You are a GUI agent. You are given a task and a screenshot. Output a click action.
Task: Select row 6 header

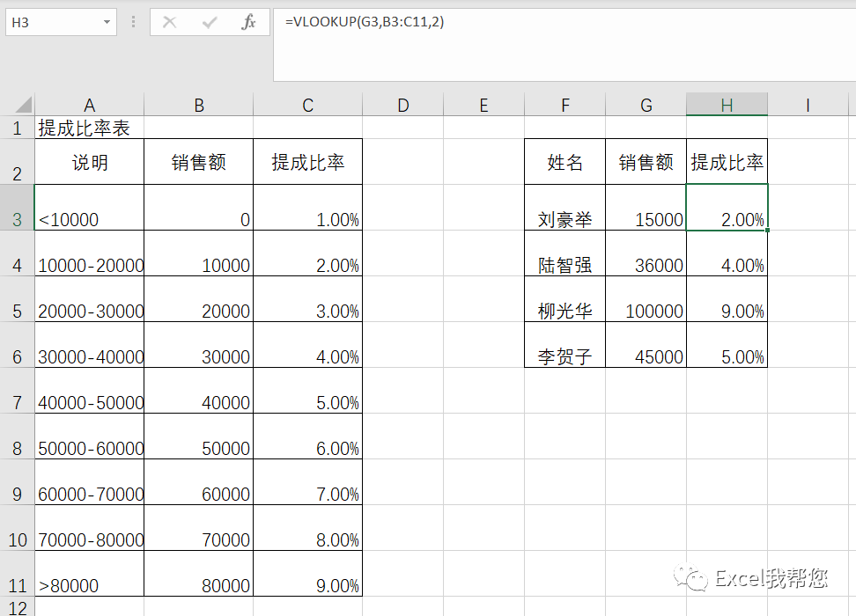18,345
